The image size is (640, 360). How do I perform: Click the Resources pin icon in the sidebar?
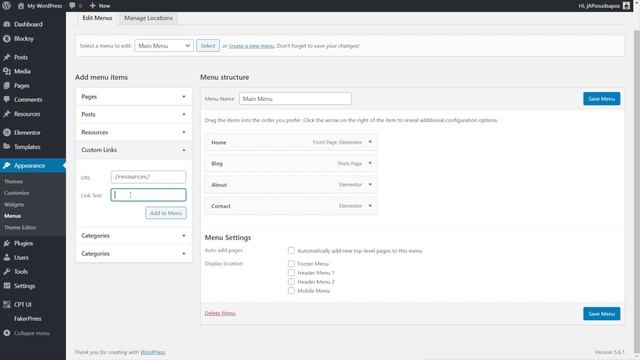point(7,114)
